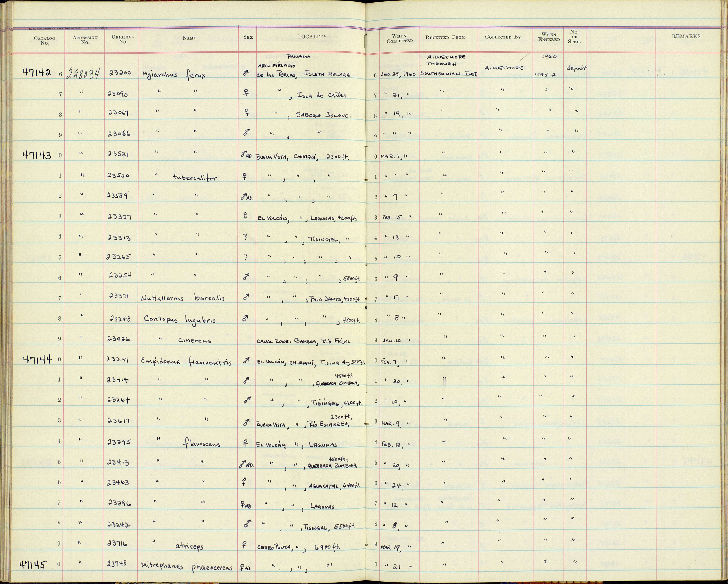Click the Panama heading in Locality column
This screenshot has height=584, width=728.
(x=298, y=56)
